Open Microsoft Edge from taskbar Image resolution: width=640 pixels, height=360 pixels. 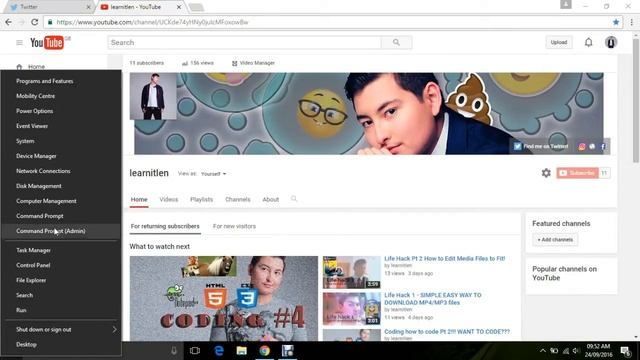(219, 351)
